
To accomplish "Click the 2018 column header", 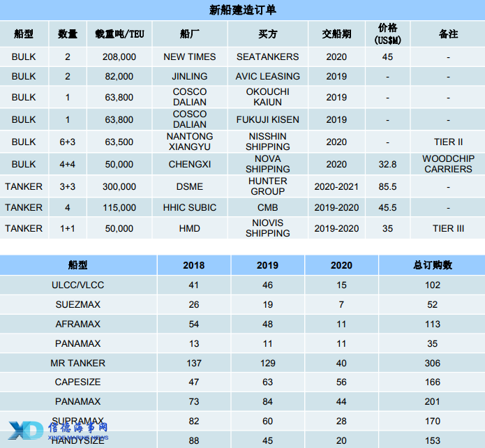I will (x=193, y=265).
